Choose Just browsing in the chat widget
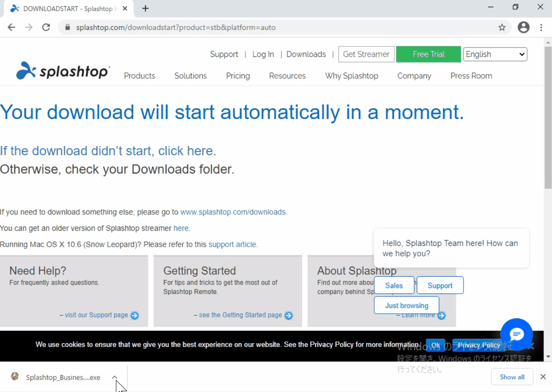Viewport: 552px width, 392px height. pyautogui.click(x=407, y=306)
